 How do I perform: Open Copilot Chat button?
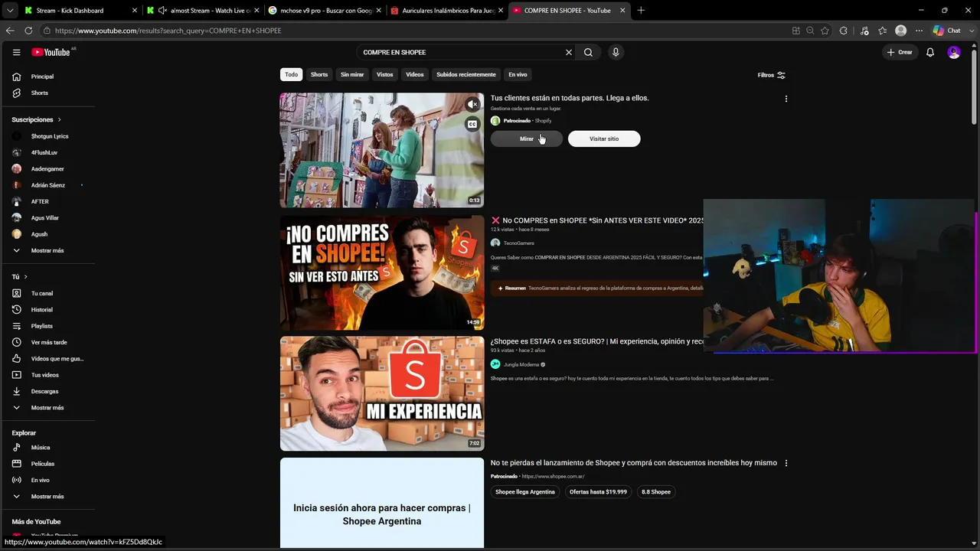[947, 31]
